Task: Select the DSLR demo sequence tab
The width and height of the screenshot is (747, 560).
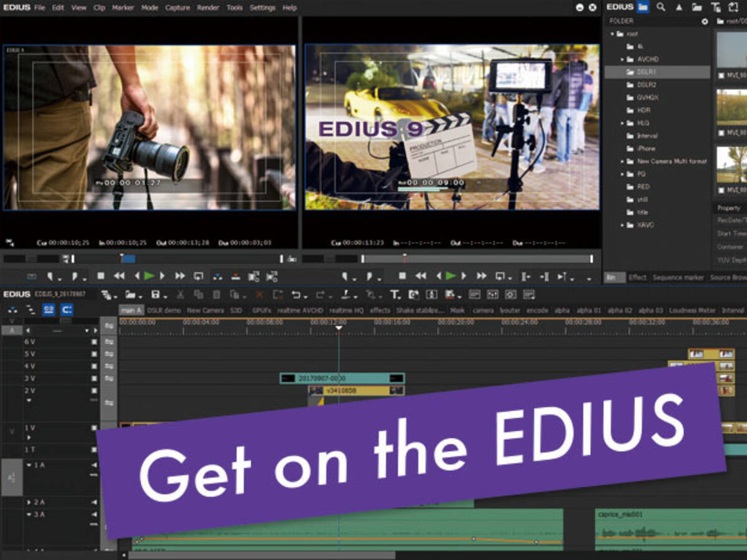Action: (164, 310)
